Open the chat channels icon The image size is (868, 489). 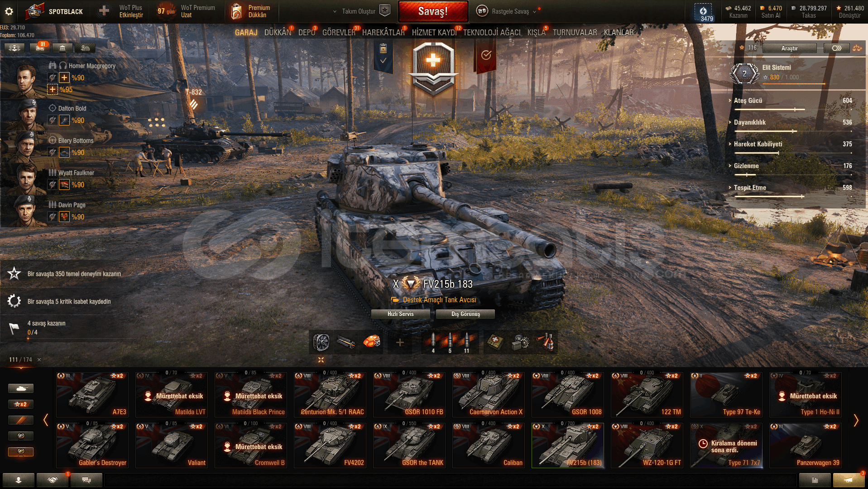86,480
